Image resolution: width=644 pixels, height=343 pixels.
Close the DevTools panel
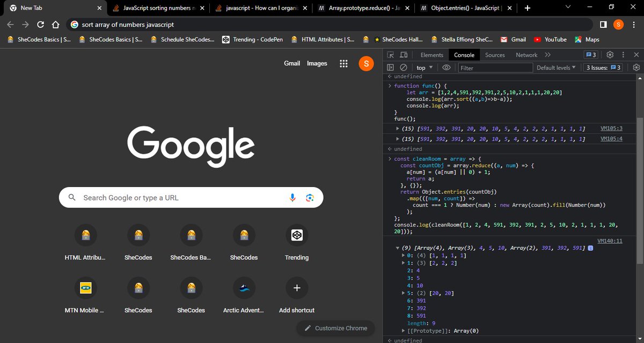636,55
